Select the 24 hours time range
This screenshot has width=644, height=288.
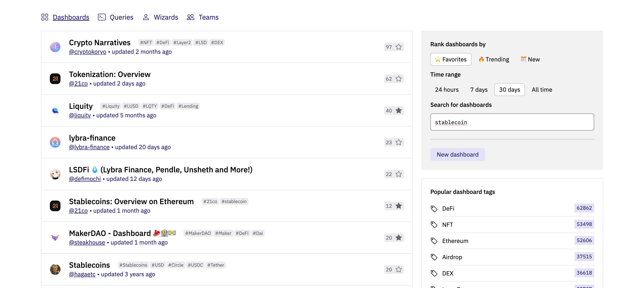pyautogui.click(x=447, y=90)
